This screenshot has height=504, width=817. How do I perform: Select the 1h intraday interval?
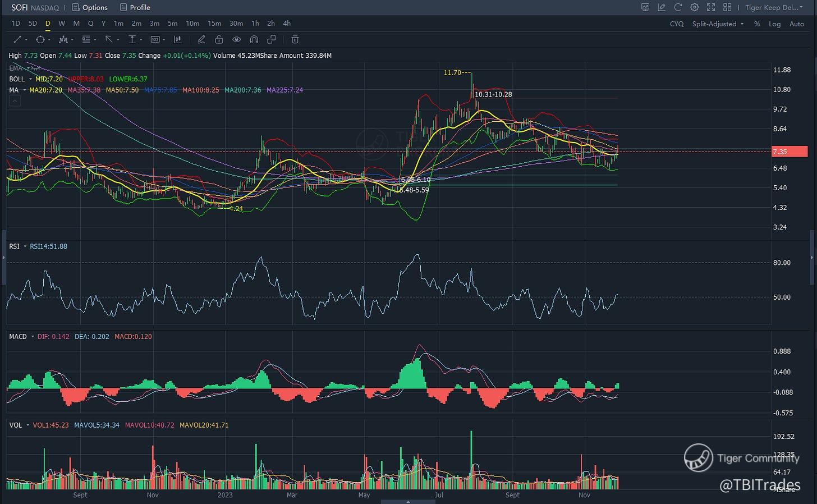255,24
